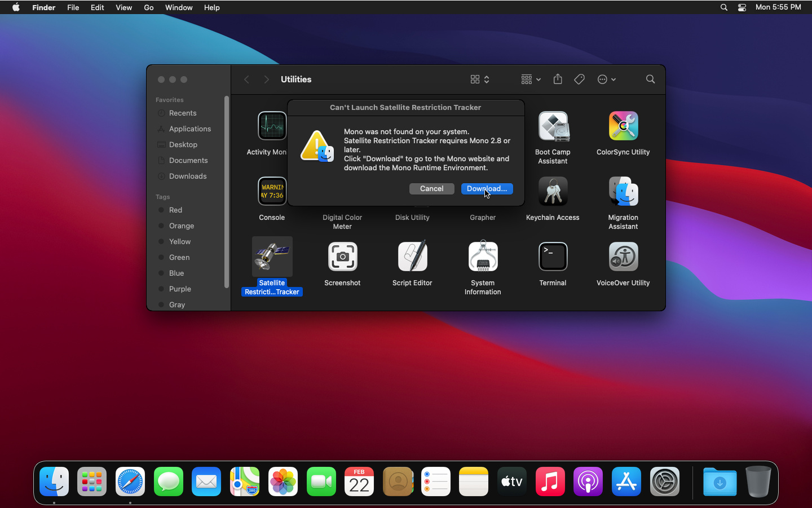The image size is (812, 508).
Task: Open the ellipsis action menu dropdown
Action: (606, 79)
